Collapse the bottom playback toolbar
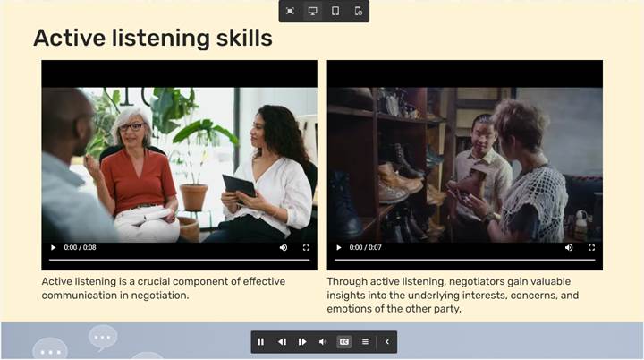 tap(386, 341)
